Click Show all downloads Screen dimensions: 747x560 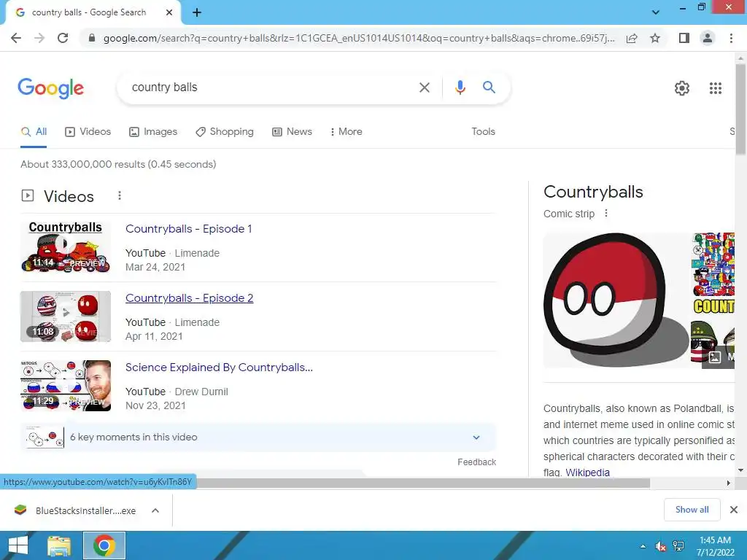(x=692, y=510)
